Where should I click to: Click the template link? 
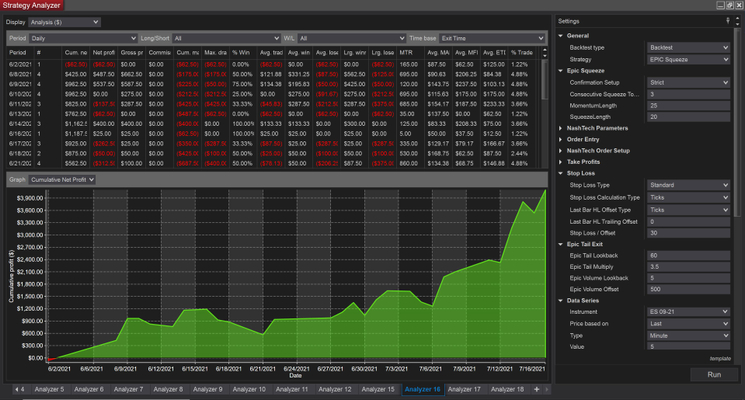(x=719, y=358)
